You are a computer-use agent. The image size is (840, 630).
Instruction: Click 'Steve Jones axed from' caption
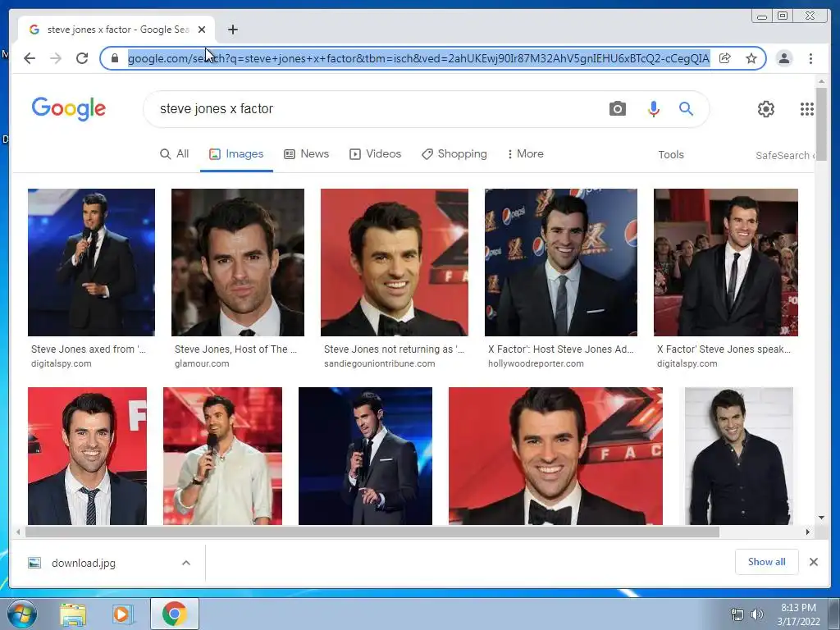[x=88, y=349]
